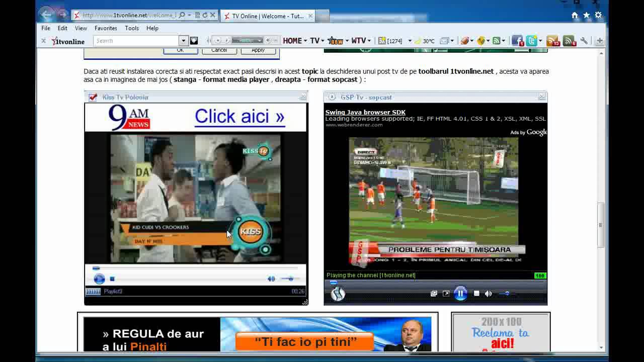Screen dimensions: 644x362
Task: Click the page vertical scrollbar thumb
Action: click(x=601, y=225)
